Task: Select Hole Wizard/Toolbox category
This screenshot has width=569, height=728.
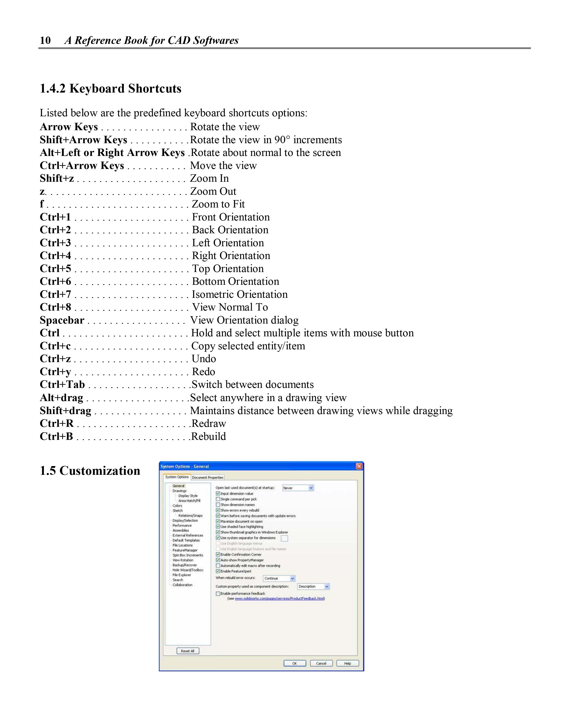Action: [188, 570]
